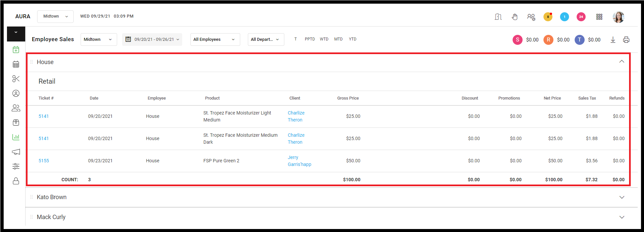Open the lock icon in sidebar
This screenshot has width=644, height=232.
16,181
